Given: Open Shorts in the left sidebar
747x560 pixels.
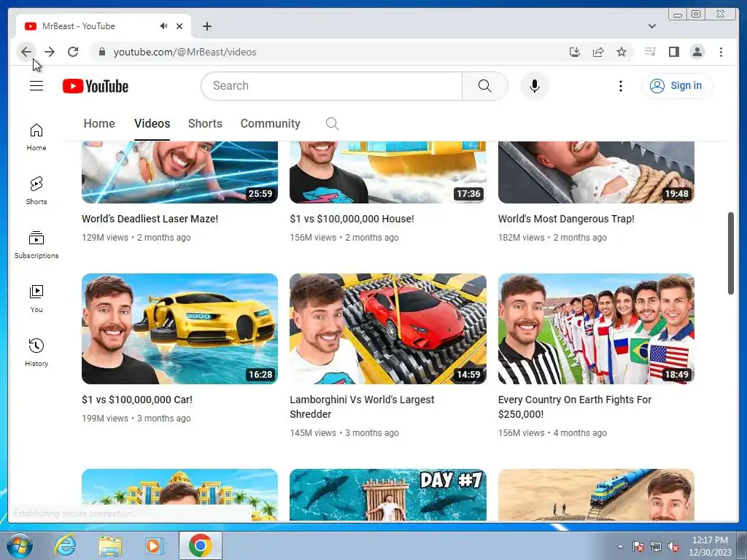Looking at the screenshot, I should (x=36, y=191).
